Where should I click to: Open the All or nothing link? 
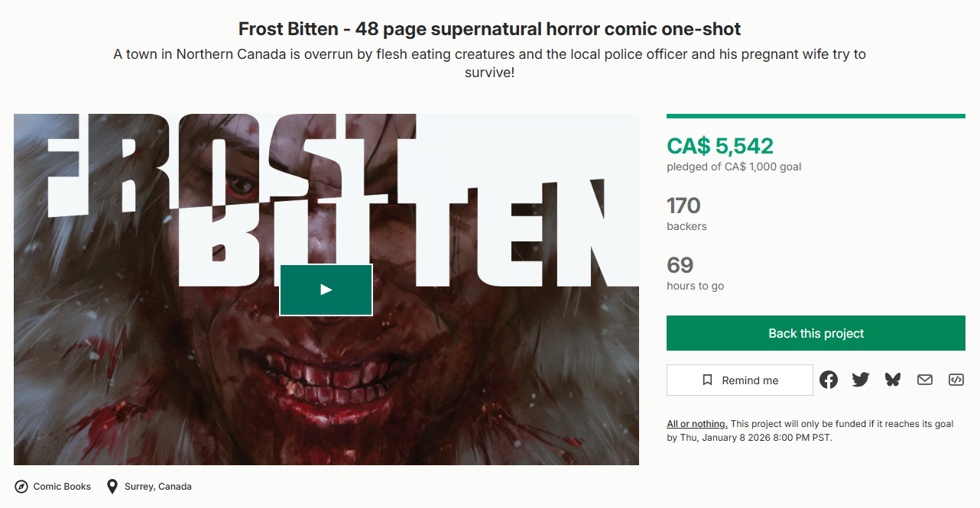point(697,424)
